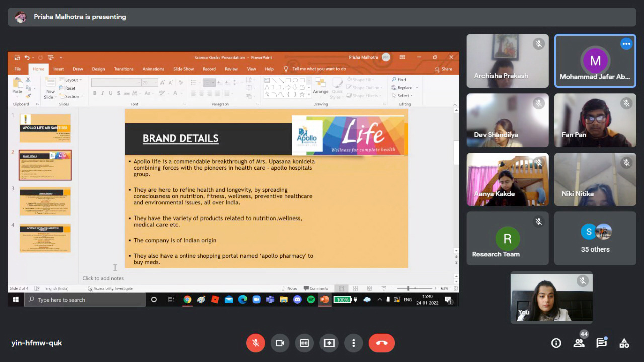Click Replace in the Editing group
This screenshot has height=362, width=644.
click(x=403, y=88)
